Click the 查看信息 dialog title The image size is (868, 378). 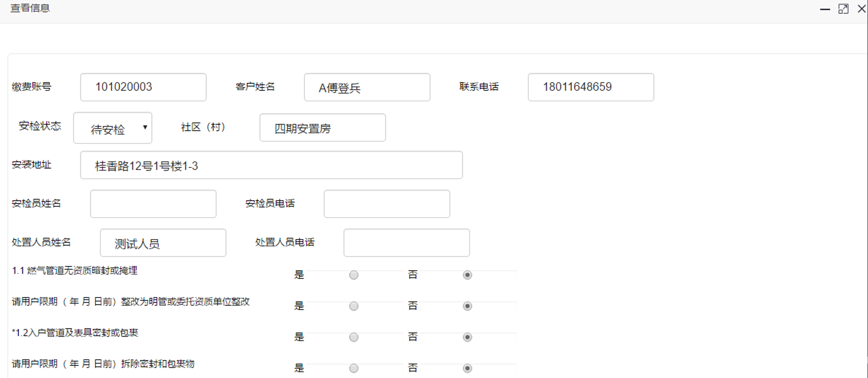click(x=30, y=8)
